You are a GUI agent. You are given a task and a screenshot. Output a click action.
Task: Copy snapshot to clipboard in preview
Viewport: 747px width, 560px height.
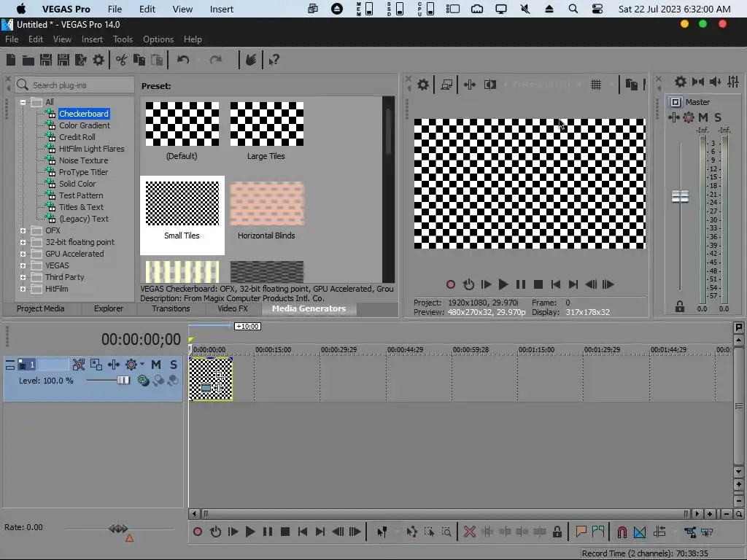(x=631, y=85)
